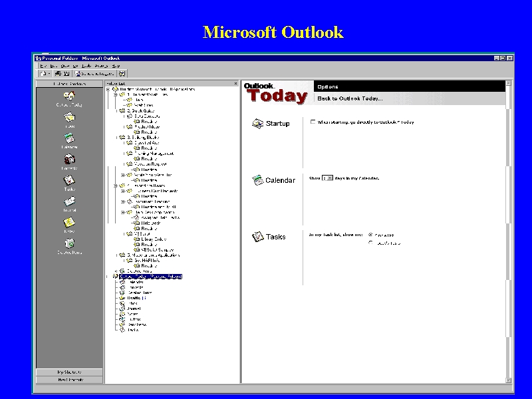Open the File menu
532x399 pixels.
43,66
